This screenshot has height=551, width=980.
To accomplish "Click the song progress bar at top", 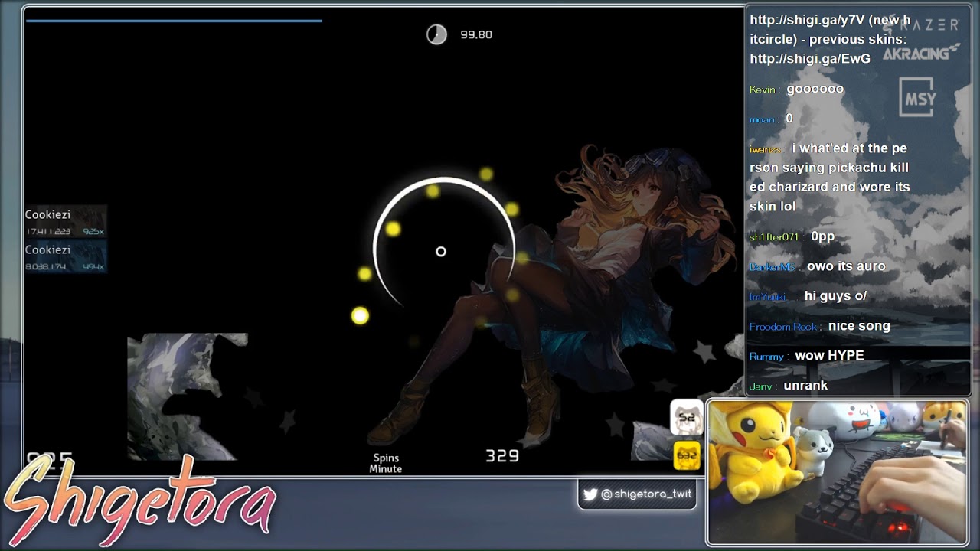I will [174, 21].
